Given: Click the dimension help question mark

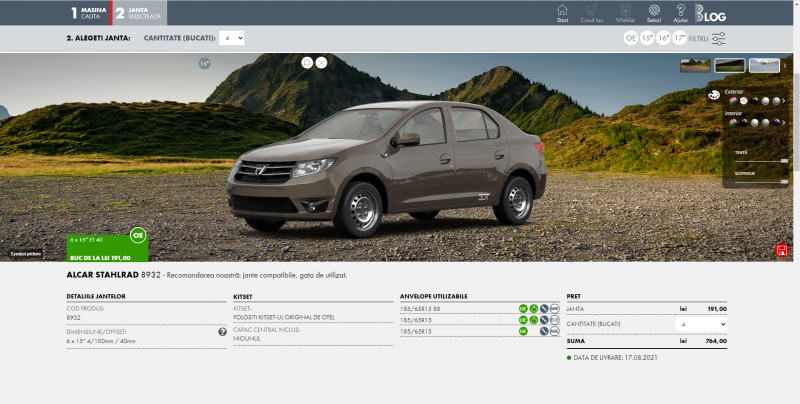Looking at the screenshot, I should point(222,332).
